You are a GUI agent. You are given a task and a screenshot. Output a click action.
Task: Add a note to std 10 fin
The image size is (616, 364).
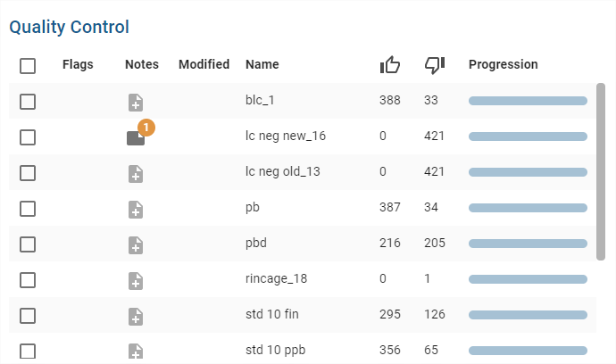click(136, 316)
